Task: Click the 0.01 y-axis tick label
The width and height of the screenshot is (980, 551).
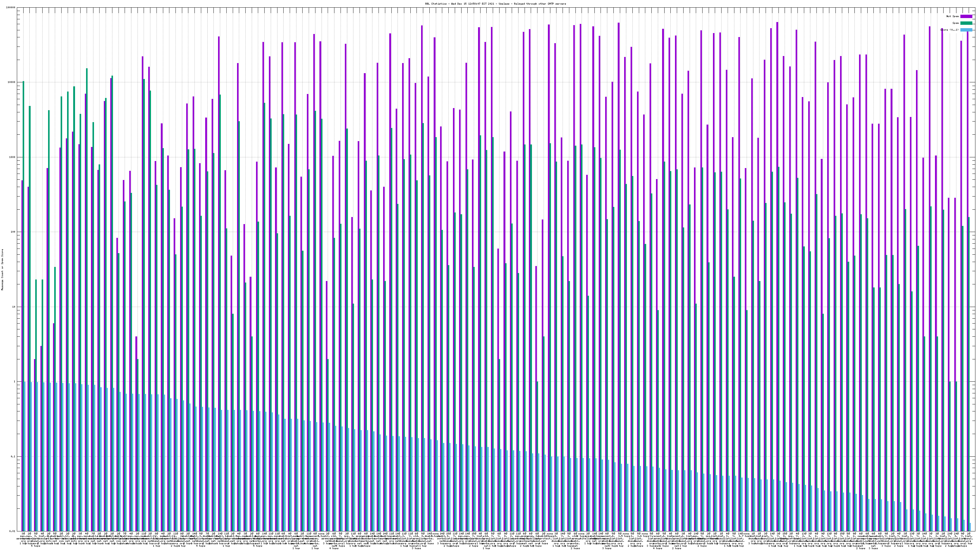Action: click(13, 531)
